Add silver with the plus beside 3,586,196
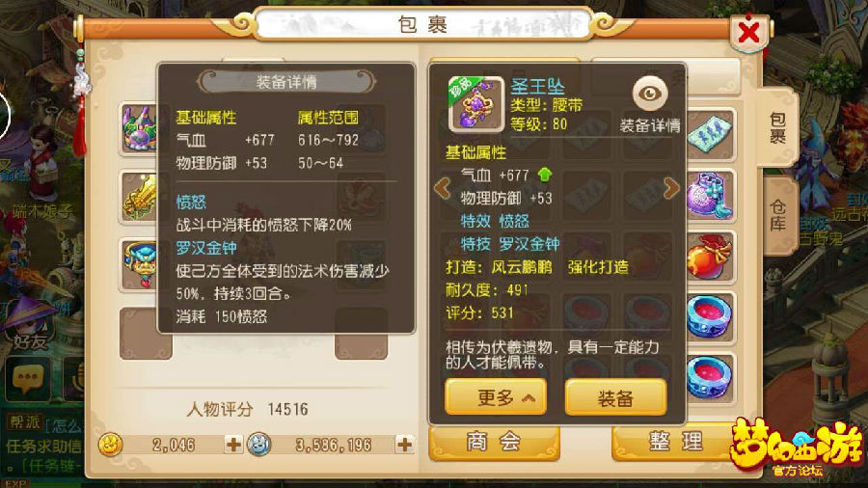 [x=405, y=445]
